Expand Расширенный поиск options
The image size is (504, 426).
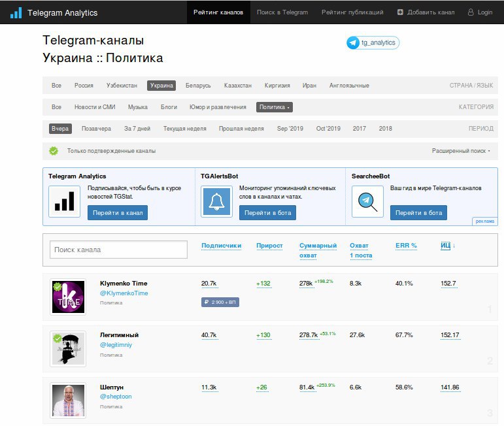[461, 151]
